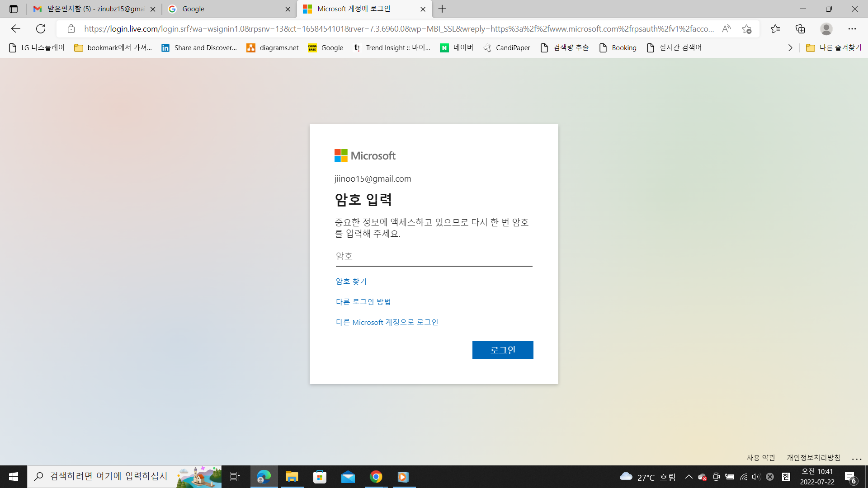The image size is (868, 488).
Task: Open the tab actions menu icon
Action: coord(14,9)
